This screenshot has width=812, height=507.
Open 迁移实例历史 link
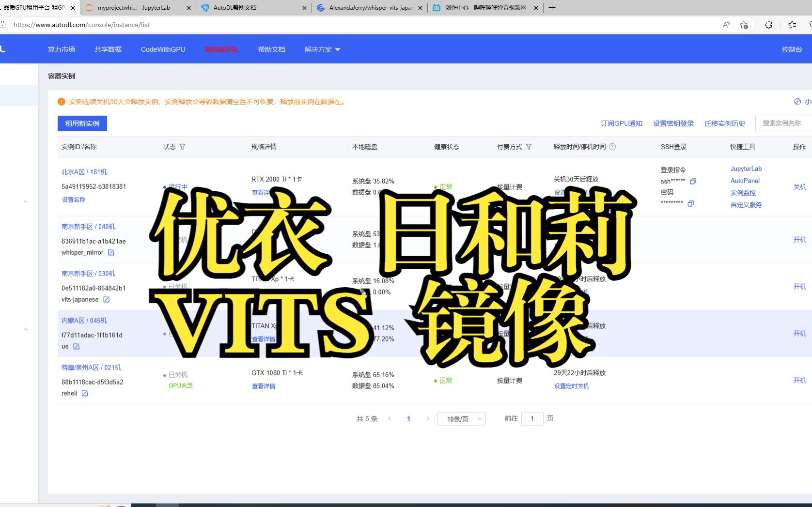click(725, 123)
